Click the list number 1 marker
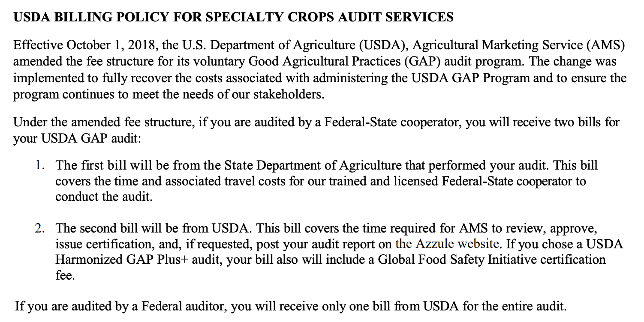The width and height of the screenshot is (644, 322). tap(40, 166)
